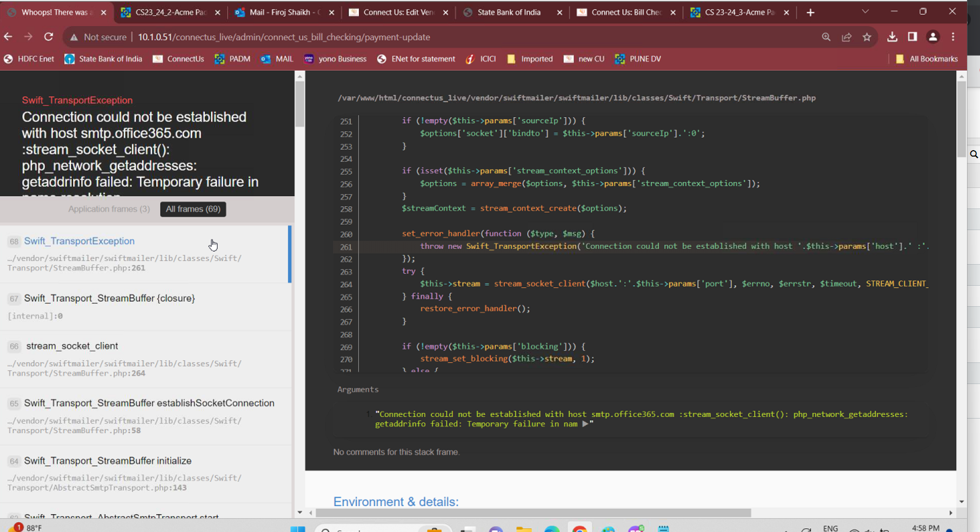Go back to the previous page
This screenshot has height=532, width=980.
8,37
